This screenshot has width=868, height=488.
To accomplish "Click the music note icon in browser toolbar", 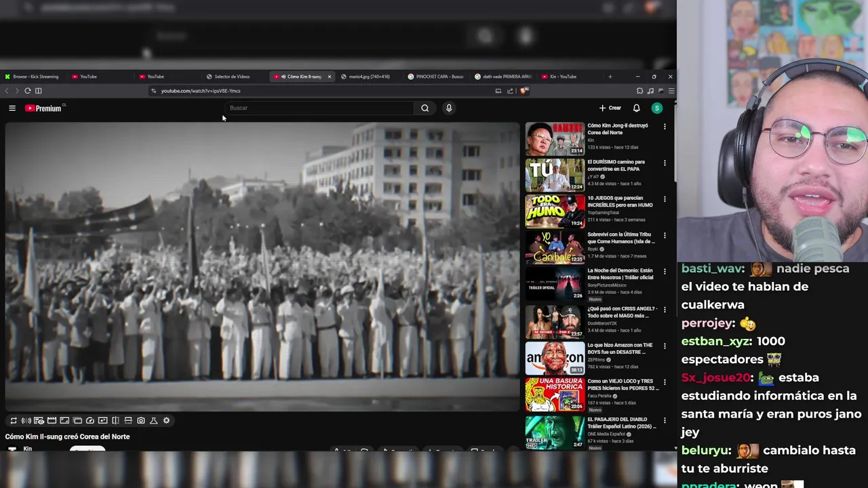I will [650, 91].
